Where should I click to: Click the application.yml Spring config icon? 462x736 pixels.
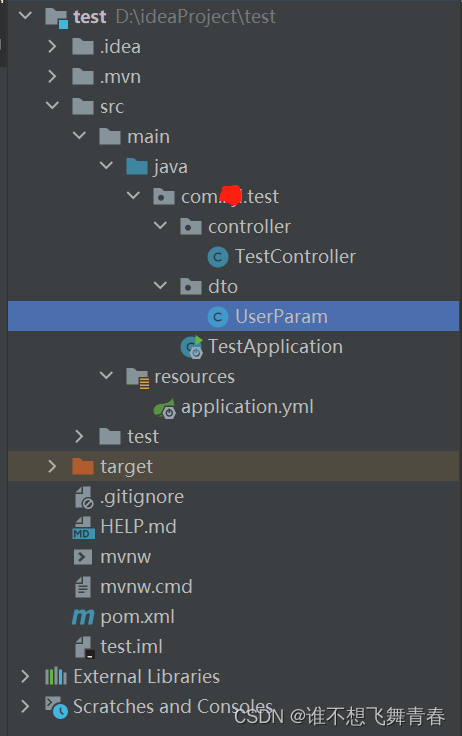tap(165, 408)
